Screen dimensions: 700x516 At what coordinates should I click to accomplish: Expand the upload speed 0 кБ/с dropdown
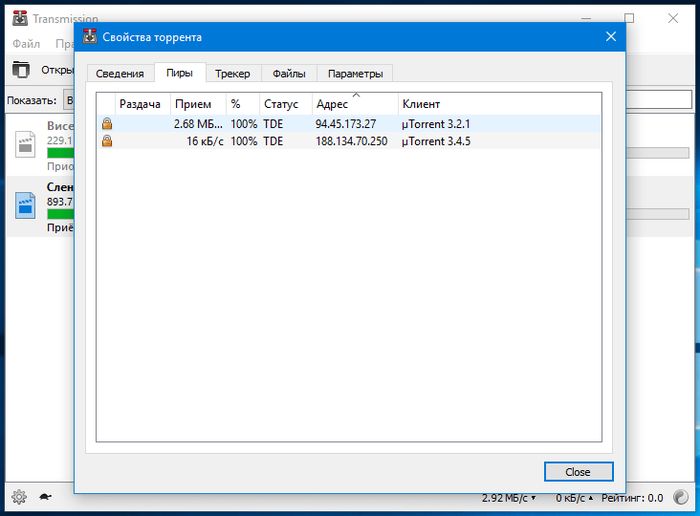577,497
